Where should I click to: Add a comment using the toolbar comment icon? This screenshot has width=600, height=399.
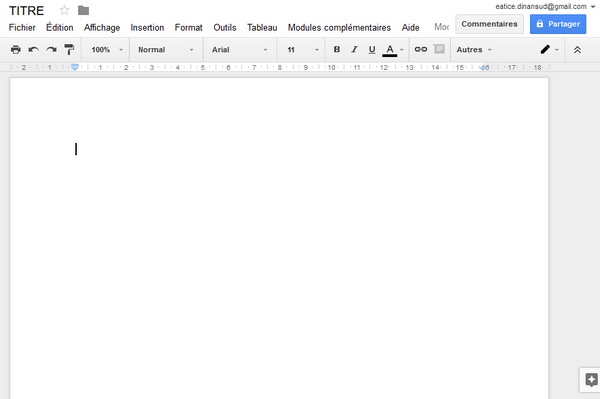[439, 49]
